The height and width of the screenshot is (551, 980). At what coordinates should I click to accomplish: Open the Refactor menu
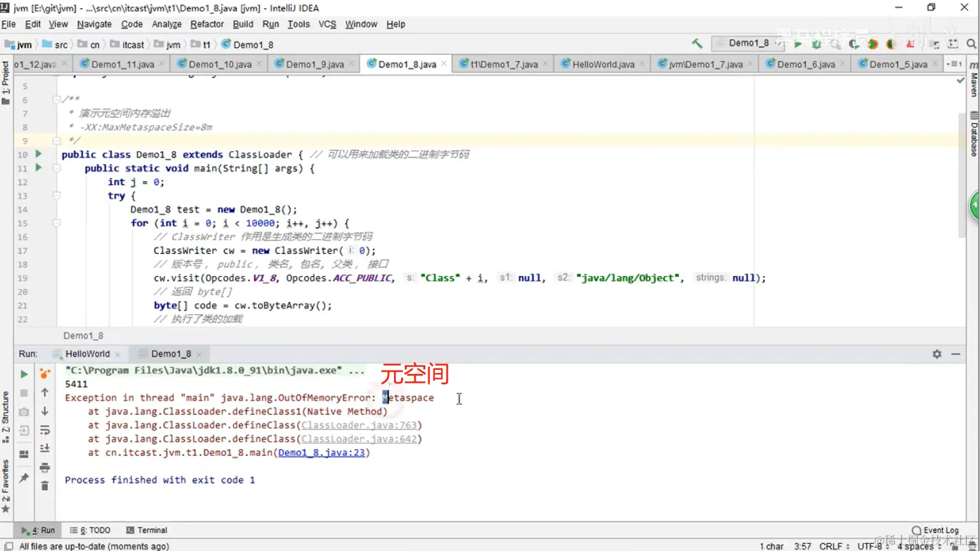point(207,24)
